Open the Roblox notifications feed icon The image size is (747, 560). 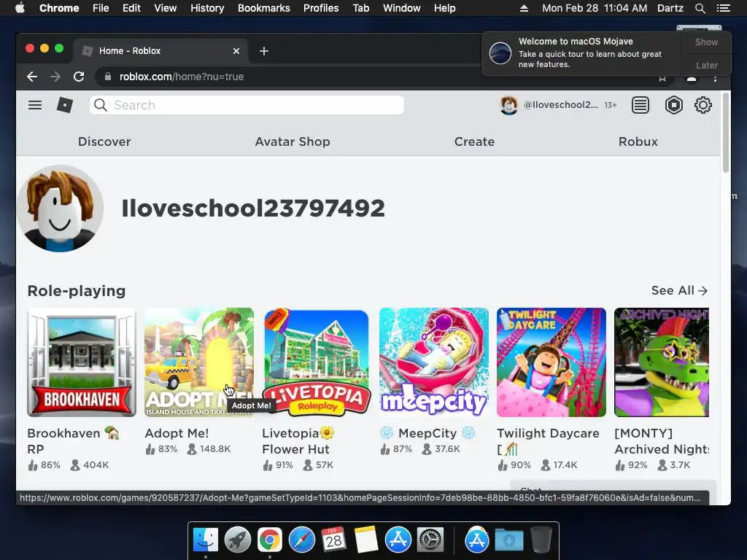coord(640,105)
